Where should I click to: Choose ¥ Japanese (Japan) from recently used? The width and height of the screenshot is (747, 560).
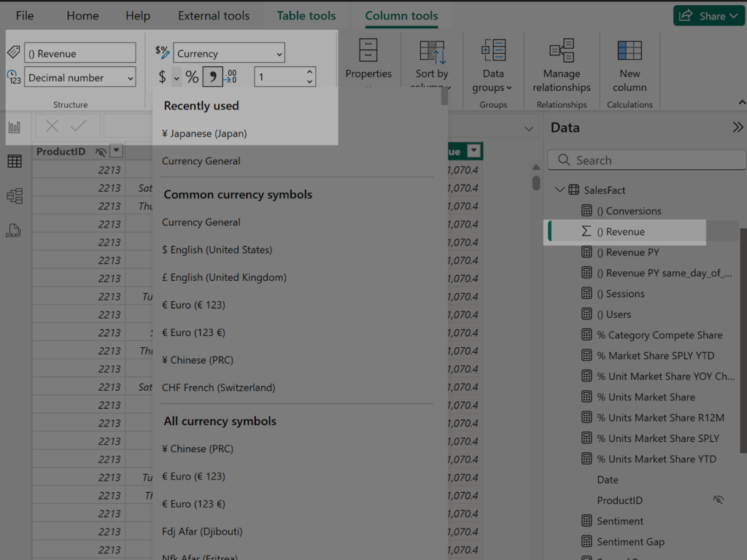click(x=205, y=133)
